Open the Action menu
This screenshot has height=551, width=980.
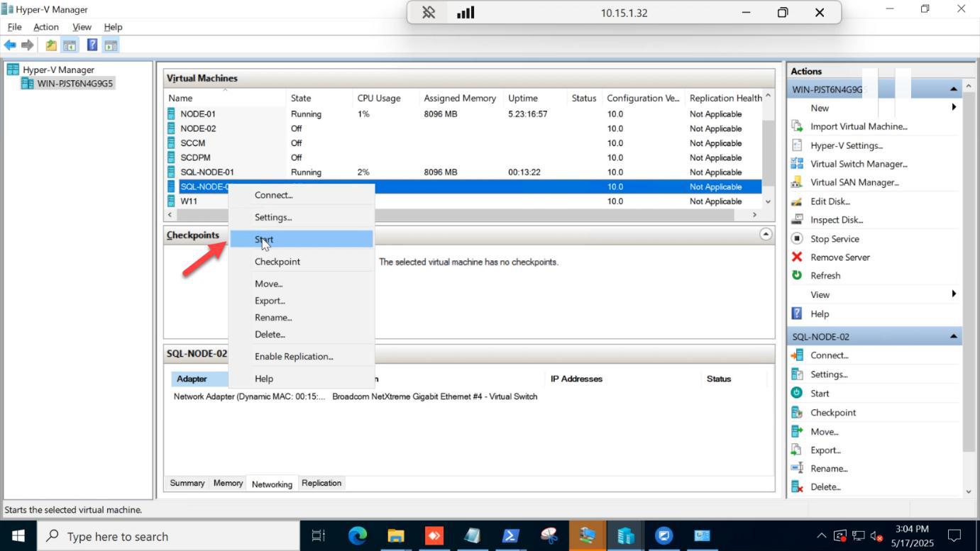point(46,27)
